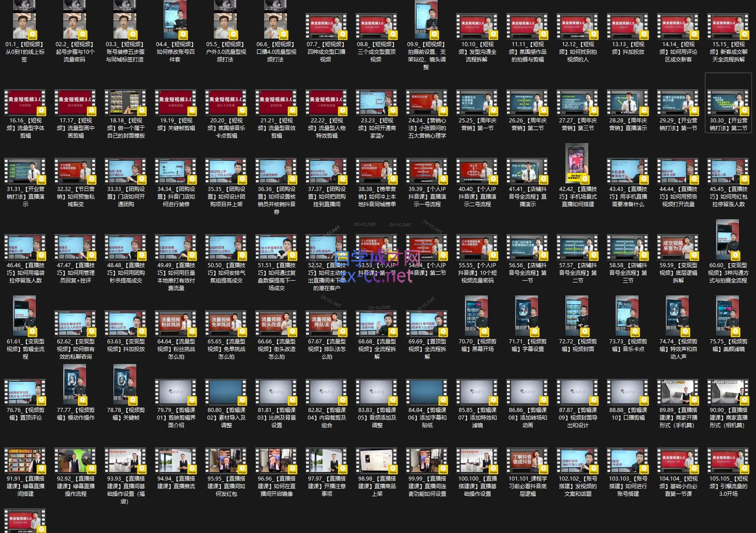The width and height of the screenshot is (756, 533).
Task: Open the 101.101 抖音底层逻辑 course video
Action: [527, 461]
